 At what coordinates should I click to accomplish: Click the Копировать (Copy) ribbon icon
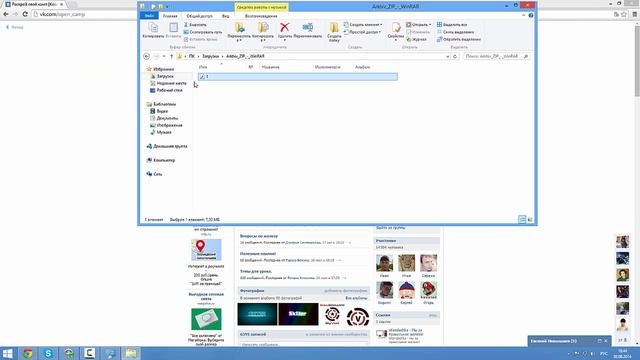coord(153,30)
